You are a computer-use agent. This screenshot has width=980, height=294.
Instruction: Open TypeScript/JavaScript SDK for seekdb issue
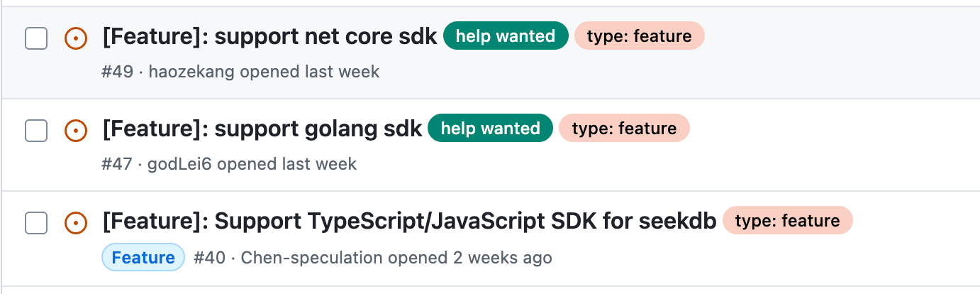coord(409,221)
